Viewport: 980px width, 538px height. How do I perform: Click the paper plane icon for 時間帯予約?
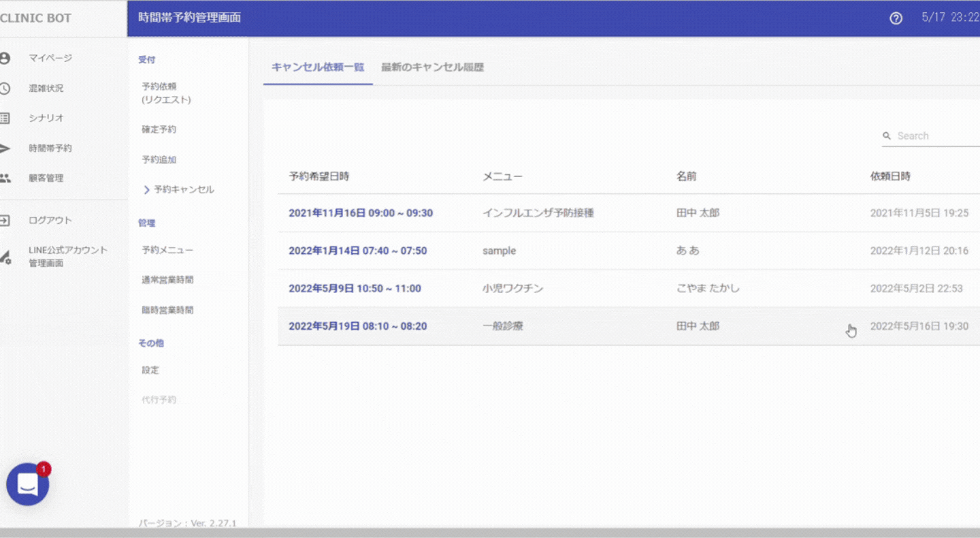[x=5, y=148]
